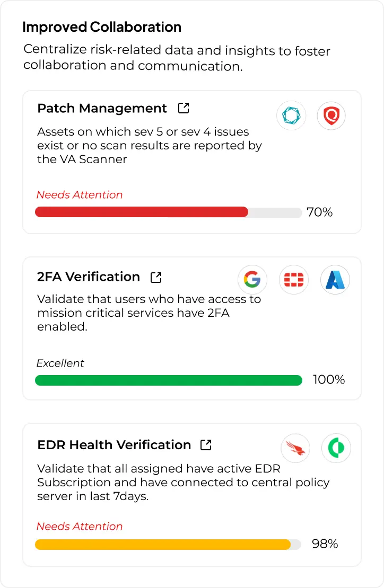Open EDR Health Verification external link icon
Image resolution: width=384 pixels, height=588 pixels.
pyautogui.click(x=206, y=445)
